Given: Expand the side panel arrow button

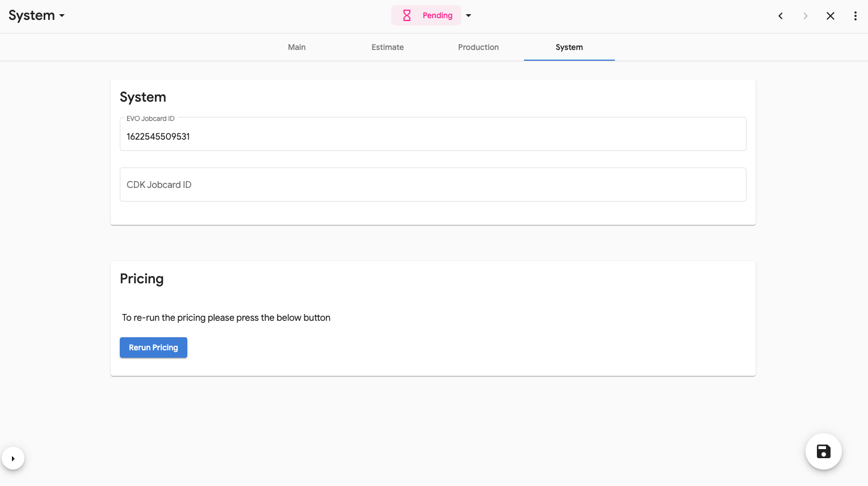Looking at the screenshot, I should coord(13,458).
